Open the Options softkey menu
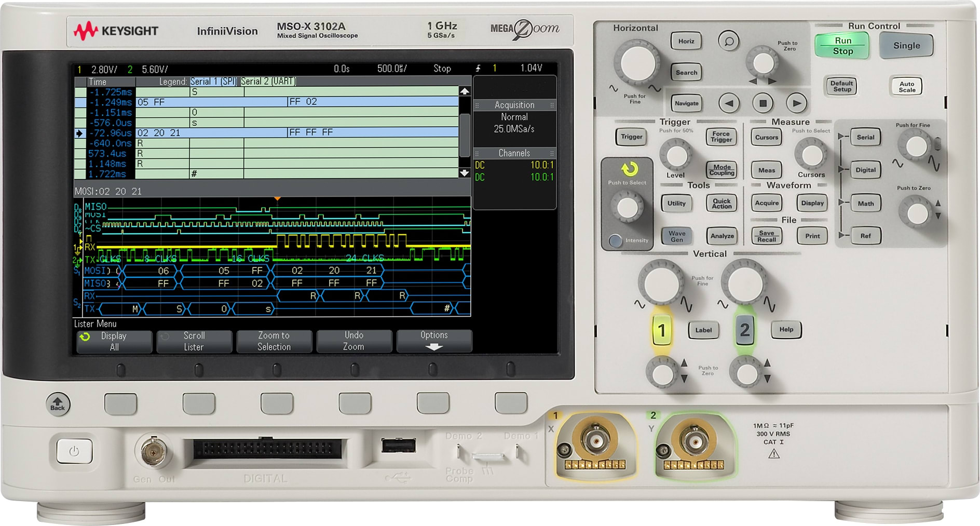Viewport: 980px width, 526px height. [x=434, y=340]
